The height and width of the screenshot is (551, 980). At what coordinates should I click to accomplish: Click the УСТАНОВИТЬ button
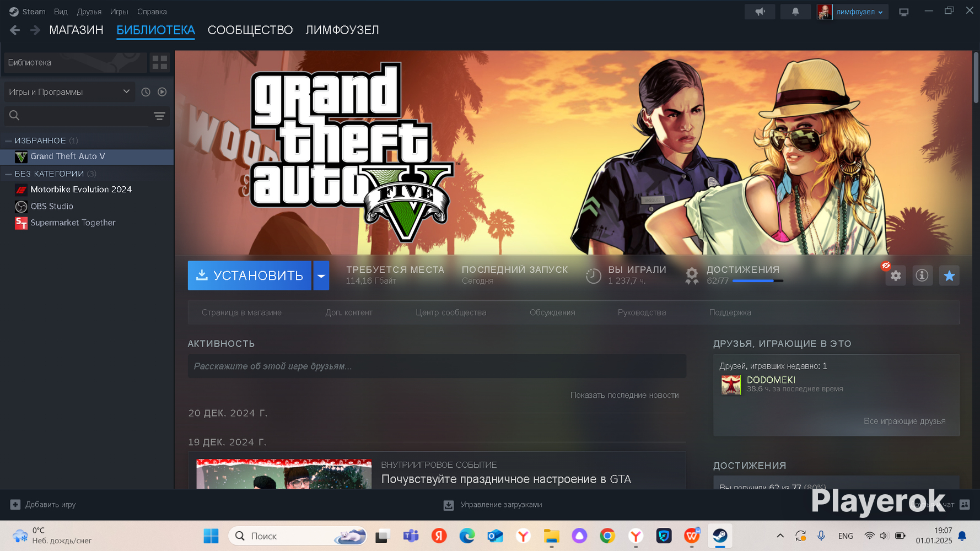pyautogui.click(x=250, y=275)
